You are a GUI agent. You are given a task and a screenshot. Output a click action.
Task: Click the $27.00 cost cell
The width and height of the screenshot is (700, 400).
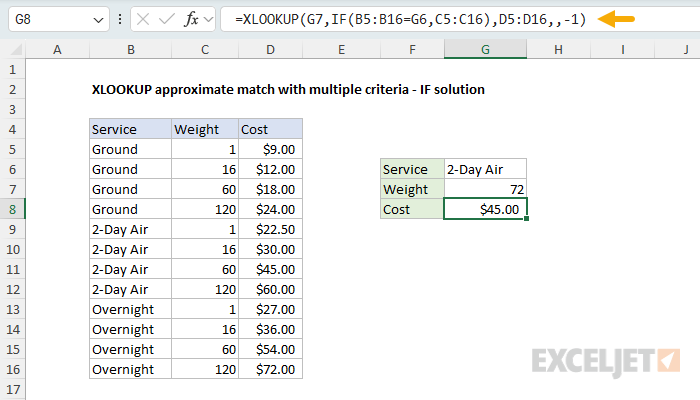click(271, 309)
